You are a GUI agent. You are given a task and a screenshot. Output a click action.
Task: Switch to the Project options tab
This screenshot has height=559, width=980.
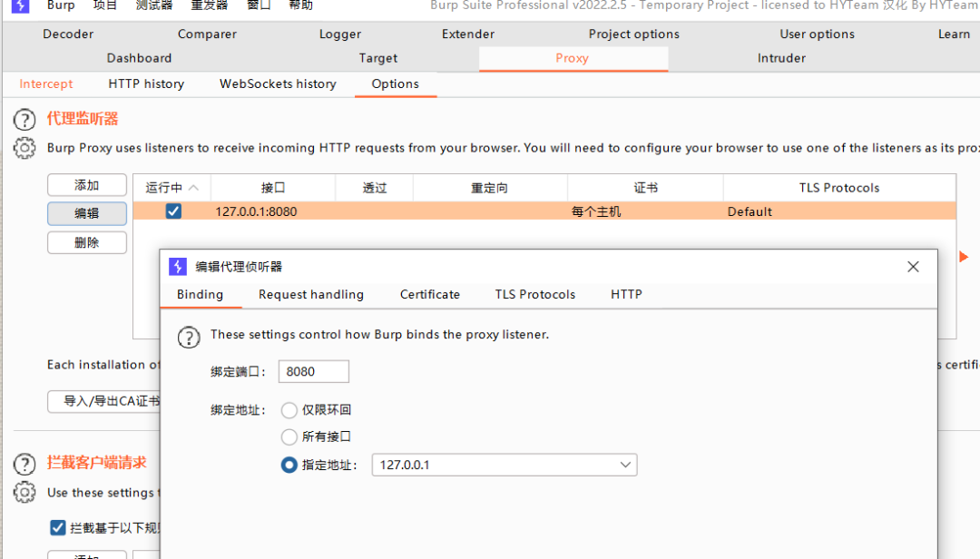point(633,34)
